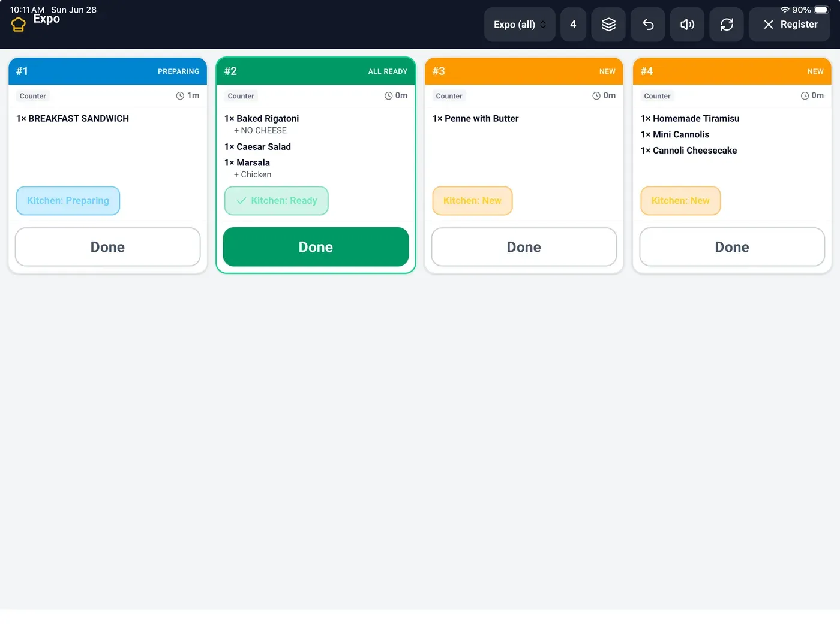Click Kitchen: New status on order #4
The width and height of the screenshot is (840, 629).
coord(680,201)
